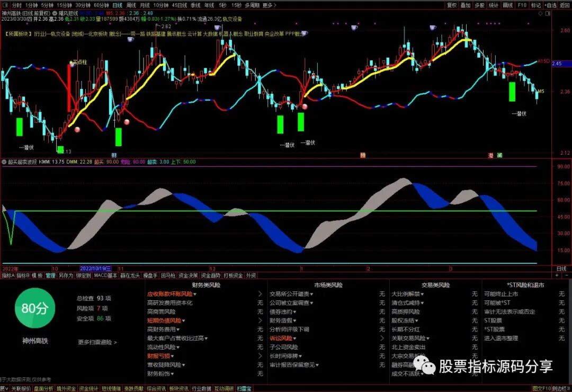Click the 财 marker on chart axis
The width and height of the screenshot is (572, 392).
point(114,156)
